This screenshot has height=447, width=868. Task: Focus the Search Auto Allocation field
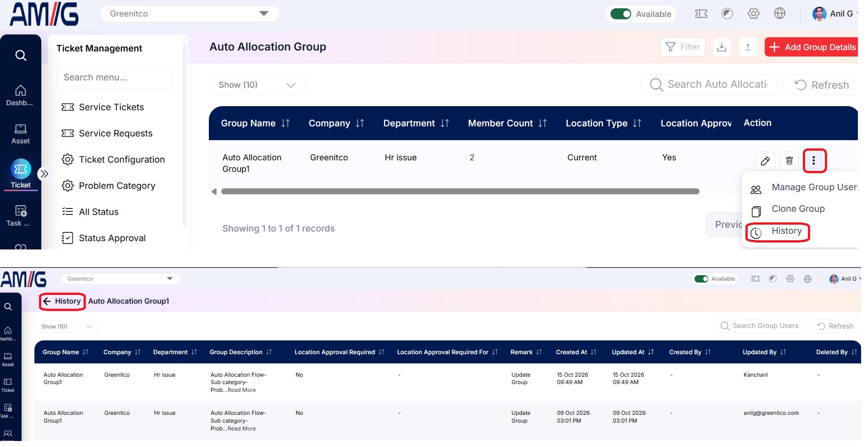click(x=709, y=85)
